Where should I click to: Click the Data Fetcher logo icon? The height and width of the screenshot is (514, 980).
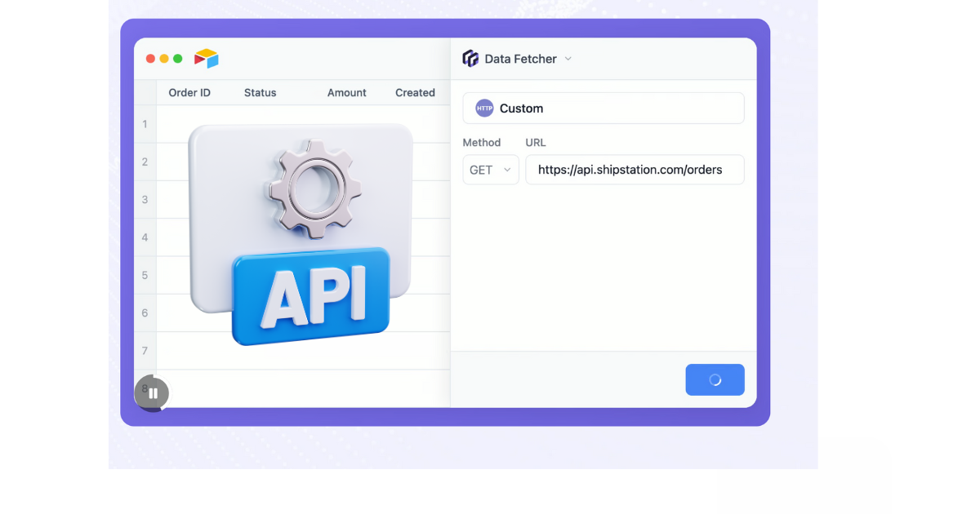470,59
